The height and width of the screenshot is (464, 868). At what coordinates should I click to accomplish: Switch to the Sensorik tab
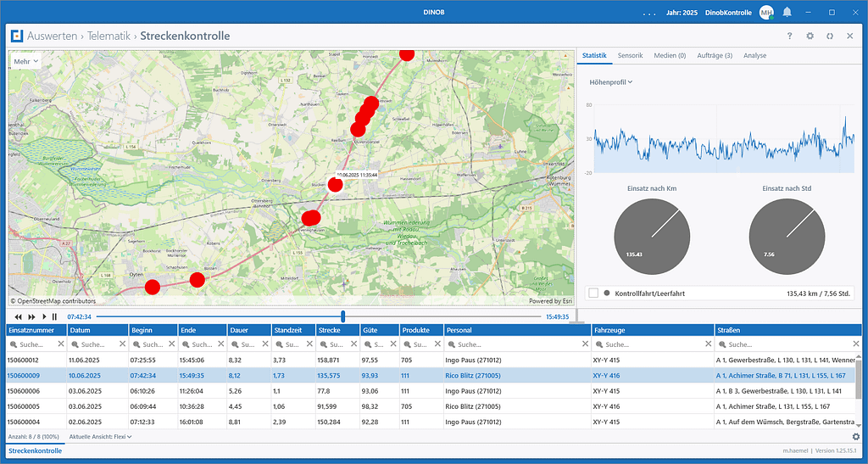point(630,56)
